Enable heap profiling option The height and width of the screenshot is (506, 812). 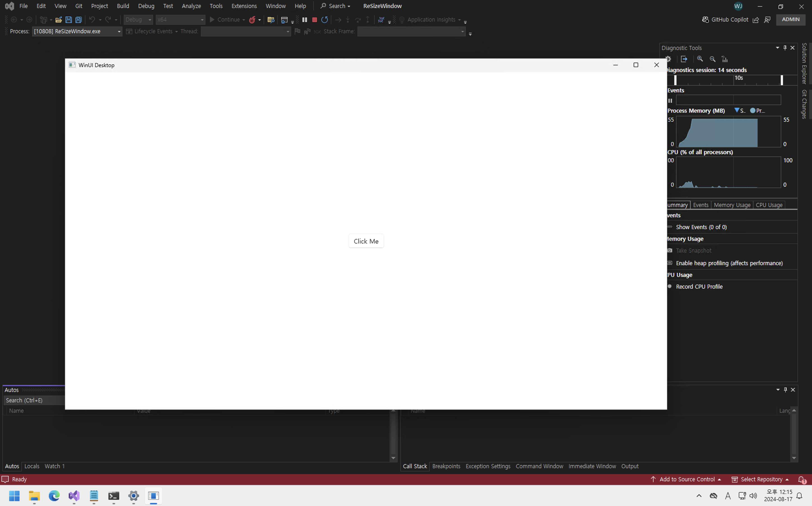click(x=729, y=263)
